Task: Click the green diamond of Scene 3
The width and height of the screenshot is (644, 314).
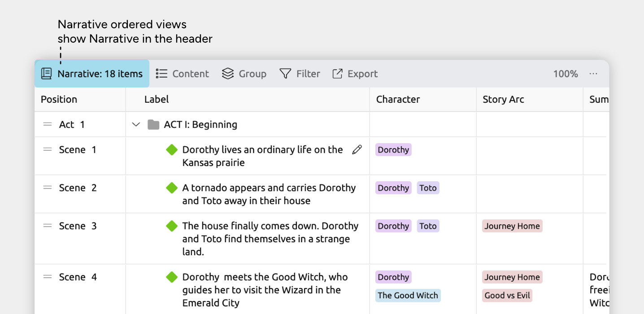Action: click(x=172, y=226)
